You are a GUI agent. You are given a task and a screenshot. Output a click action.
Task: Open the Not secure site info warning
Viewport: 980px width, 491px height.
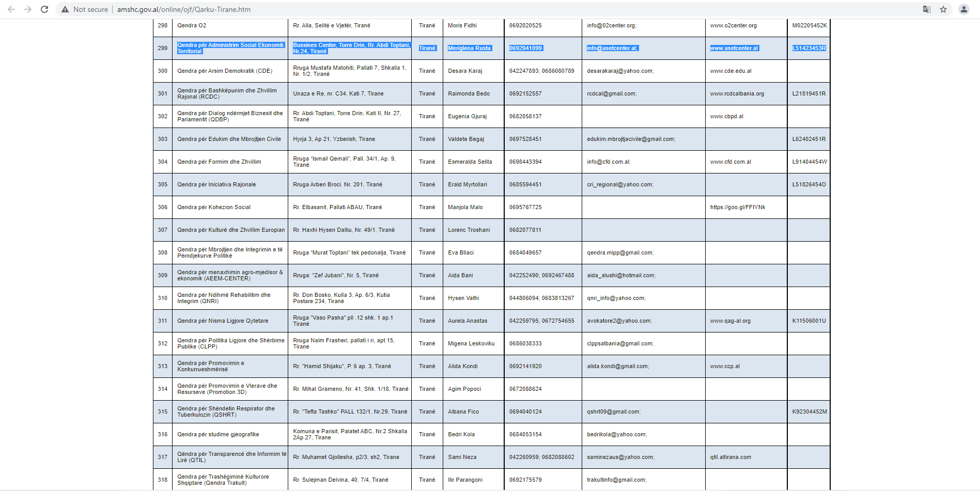click(85, 9)
